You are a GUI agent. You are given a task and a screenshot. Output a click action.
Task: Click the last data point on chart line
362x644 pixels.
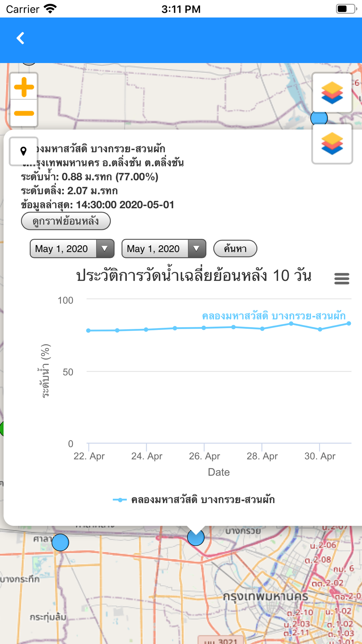[349, 323]
